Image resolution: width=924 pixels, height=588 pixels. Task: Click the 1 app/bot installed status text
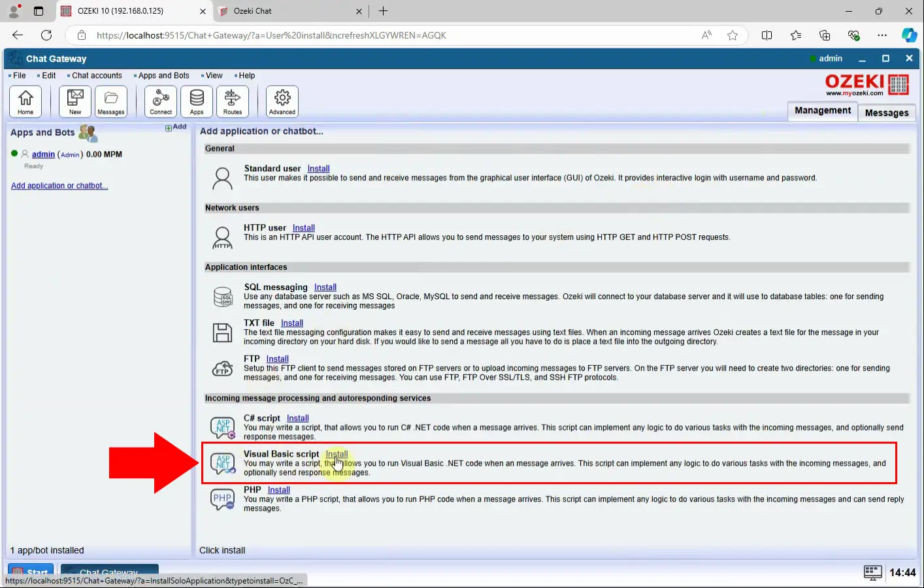point(47,551)
